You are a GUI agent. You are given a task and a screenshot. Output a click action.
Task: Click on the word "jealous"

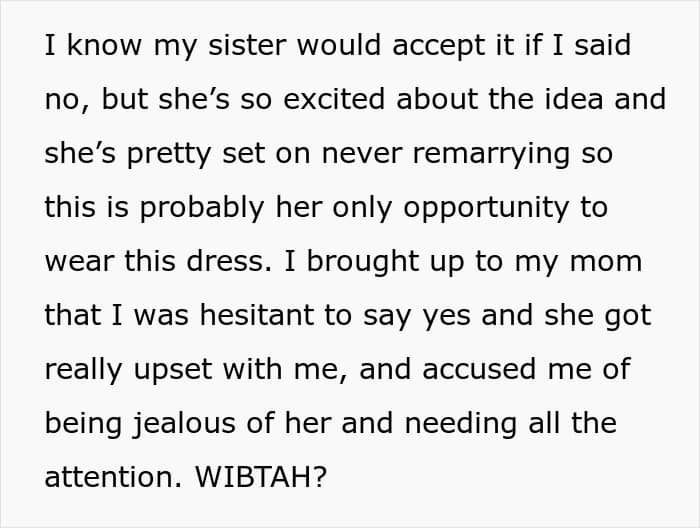point(184,426)
